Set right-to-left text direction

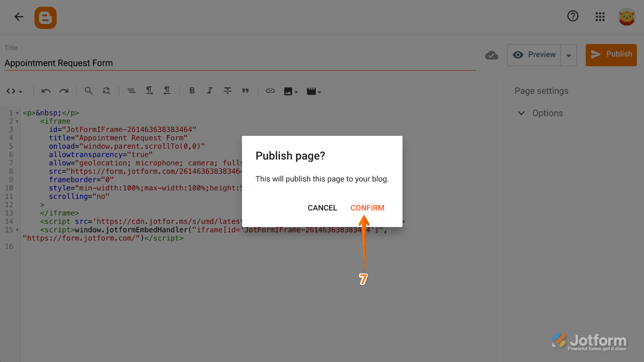[167, 91]
